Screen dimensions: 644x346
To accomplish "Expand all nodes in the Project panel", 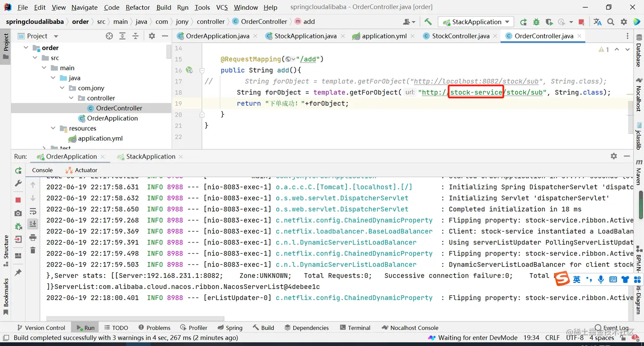I will (x=123, y=36).
